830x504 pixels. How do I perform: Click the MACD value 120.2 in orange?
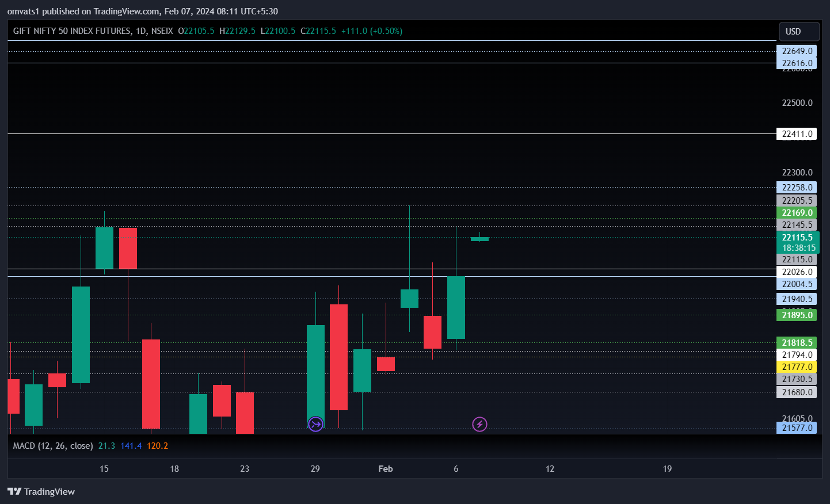pyautogui.click(x=158, y=446)
